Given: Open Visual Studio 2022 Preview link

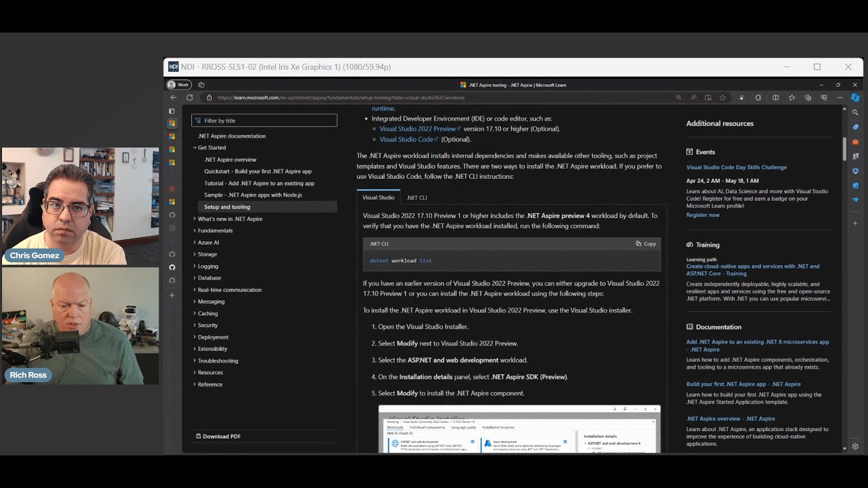Looking at the screenshot, I should [x=420, y=129].
